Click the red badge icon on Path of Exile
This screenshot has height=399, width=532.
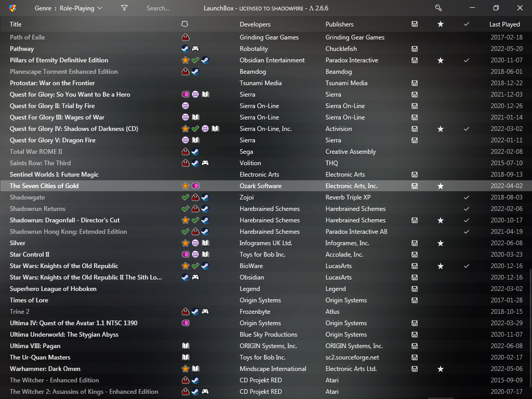[185, 37]
